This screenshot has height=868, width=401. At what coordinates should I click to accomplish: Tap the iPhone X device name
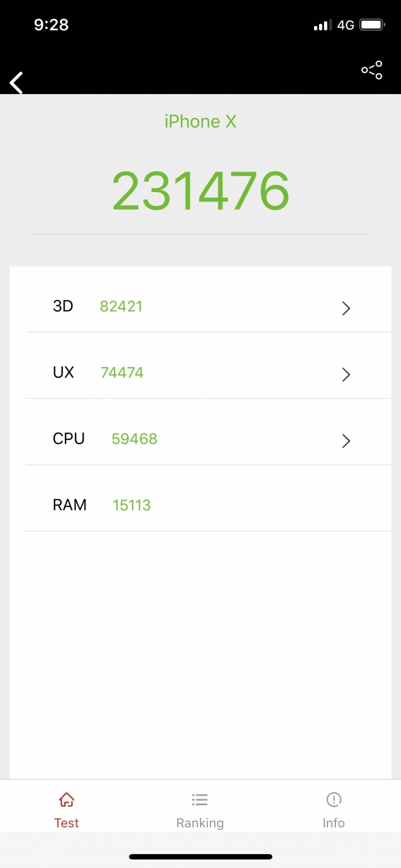pyautogui.click(x=200, y=121)
